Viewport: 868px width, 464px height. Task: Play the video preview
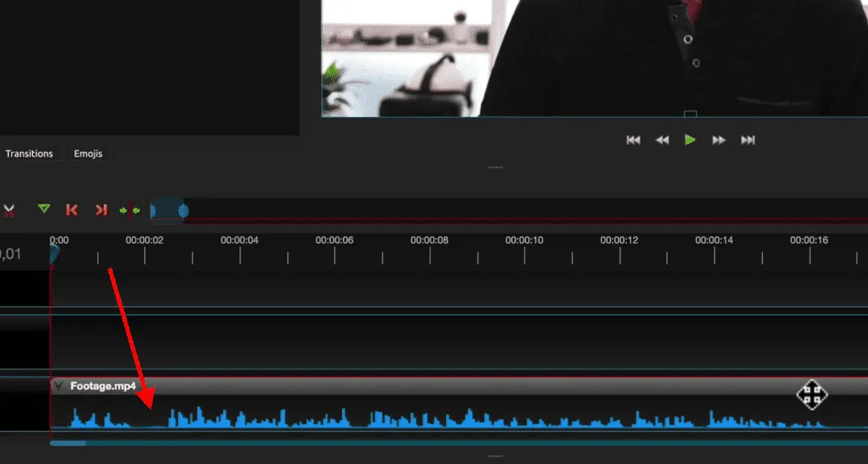(690, 140)
